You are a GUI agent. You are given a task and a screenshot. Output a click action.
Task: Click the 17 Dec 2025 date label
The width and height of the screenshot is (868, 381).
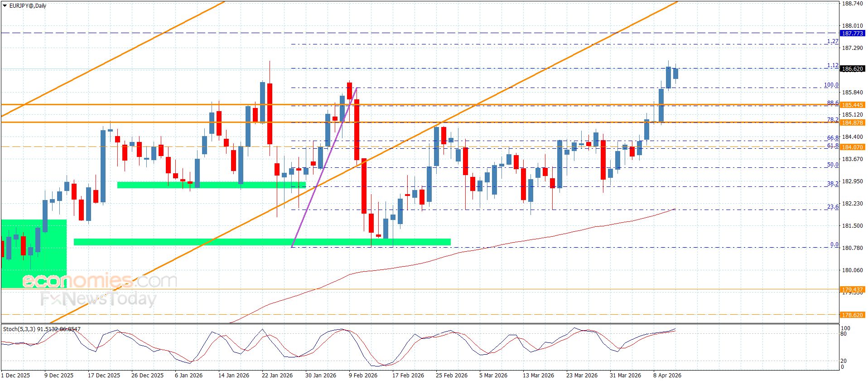coord(104,376)
